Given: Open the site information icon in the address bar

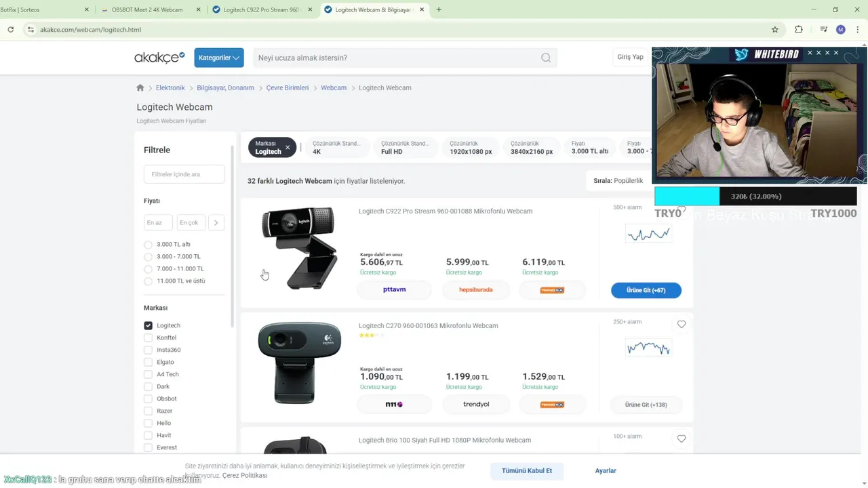Looking at the screenshot, I should (x=30, y=30).
